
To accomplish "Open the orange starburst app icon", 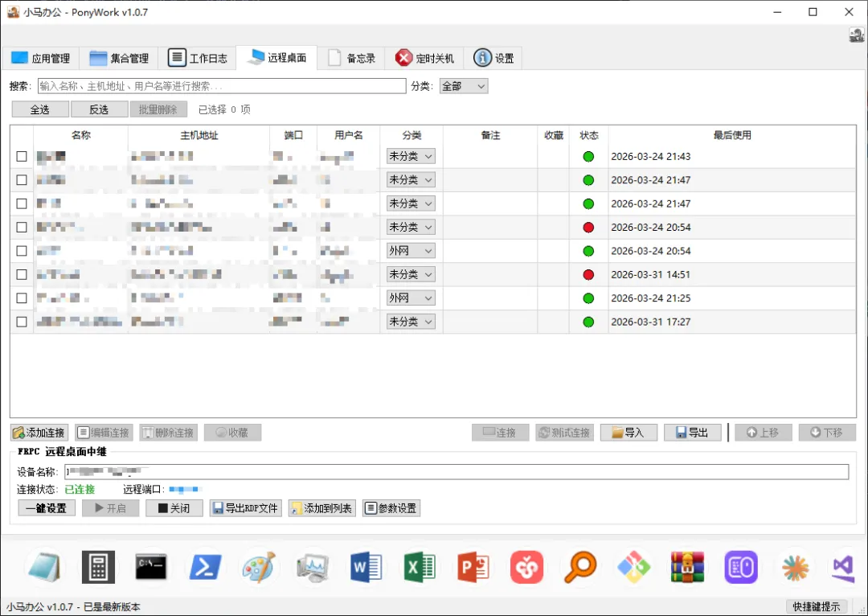I will (794, 567).
